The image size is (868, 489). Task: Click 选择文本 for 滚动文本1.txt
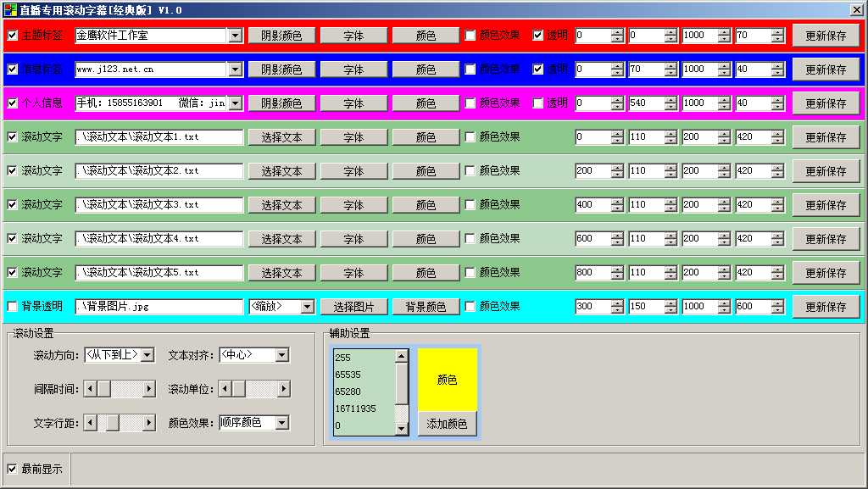coord(280,136)
